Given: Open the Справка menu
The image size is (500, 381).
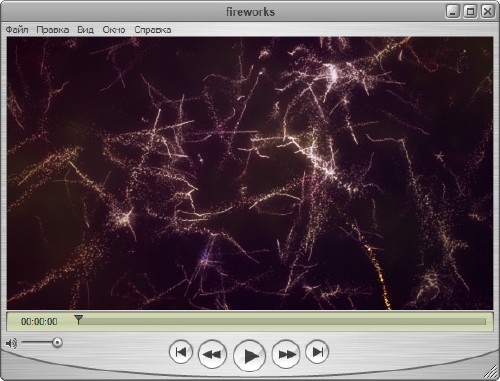Looking at the screenshot, I should (153, 30).
